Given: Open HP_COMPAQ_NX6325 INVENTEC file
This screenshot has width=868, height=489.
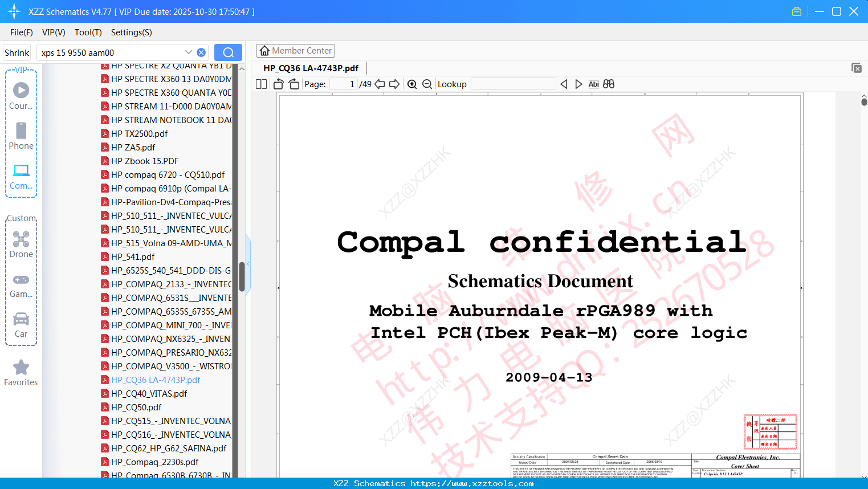Looking at the screenshot, I should tap(166, 339).
